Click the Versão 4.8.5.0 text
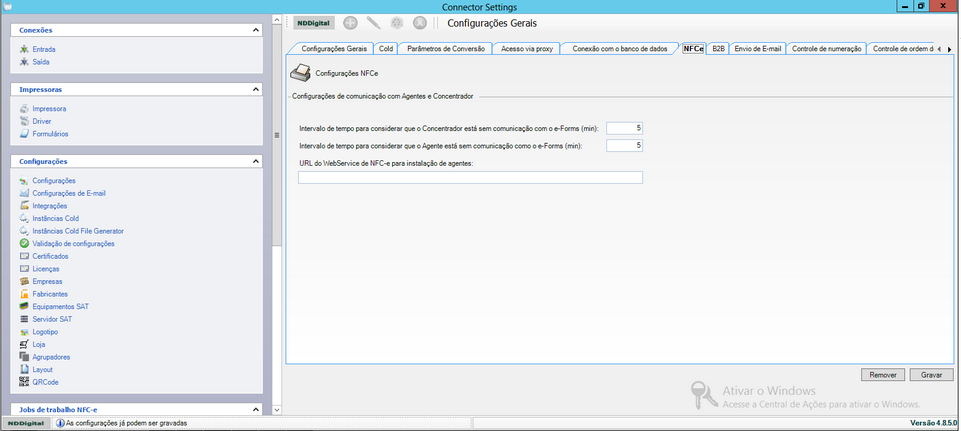Screen dimensions: 961x431 point(933,423)
